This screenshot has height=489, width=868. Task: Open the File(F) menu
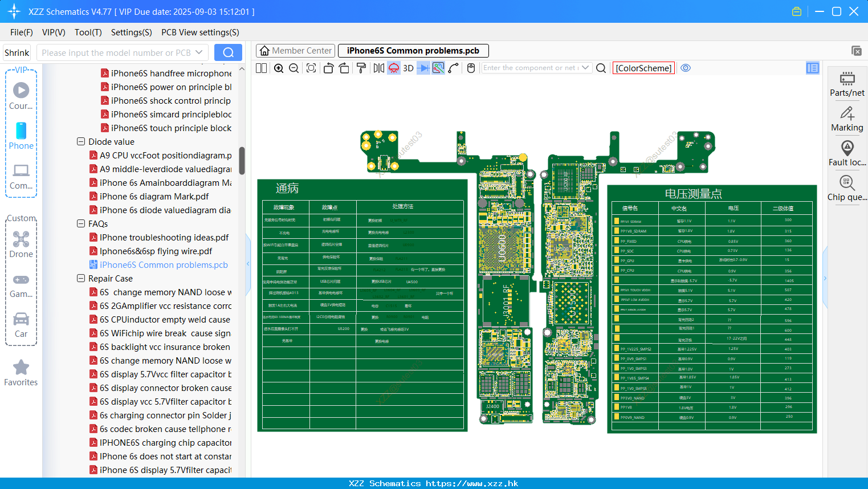click(x=22, y=32)
